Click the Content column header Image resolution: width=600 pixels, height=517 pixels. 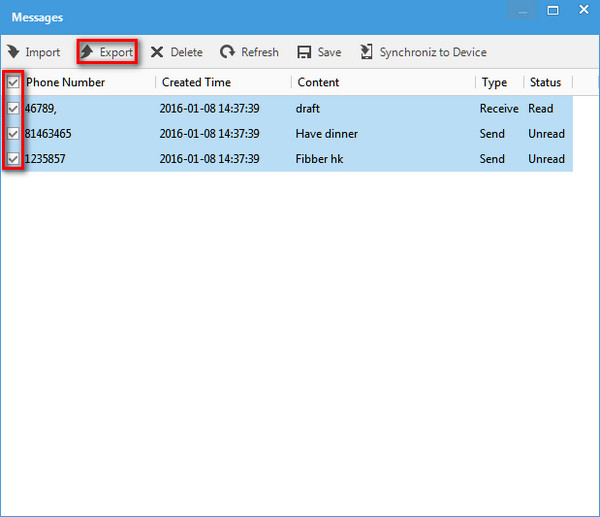[318, 83]
